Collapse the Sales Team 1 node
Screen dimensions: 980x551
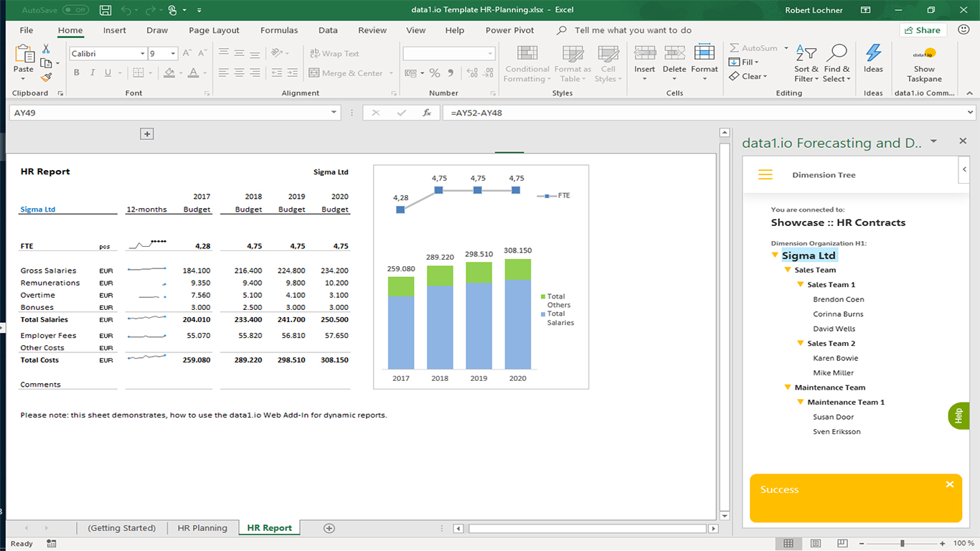801,285
